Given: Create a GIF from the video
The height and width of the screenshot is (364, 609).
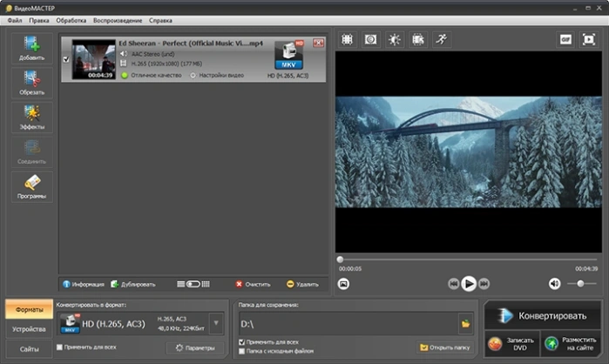Looking at the screenshot, I should (x=565, y=39).
